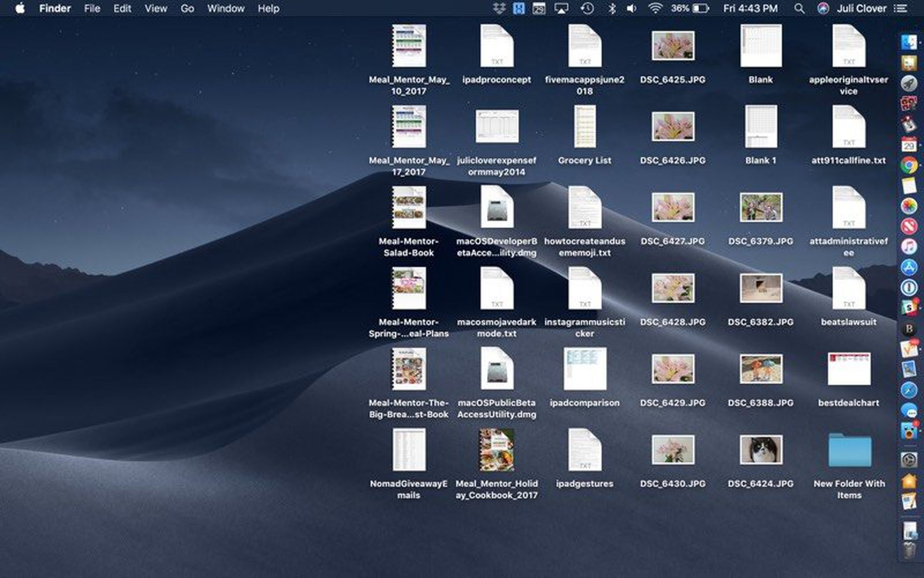This screenshot has height=578, width=924.
Task: Open Launchpad from the Dock
Action: (908, 83)
